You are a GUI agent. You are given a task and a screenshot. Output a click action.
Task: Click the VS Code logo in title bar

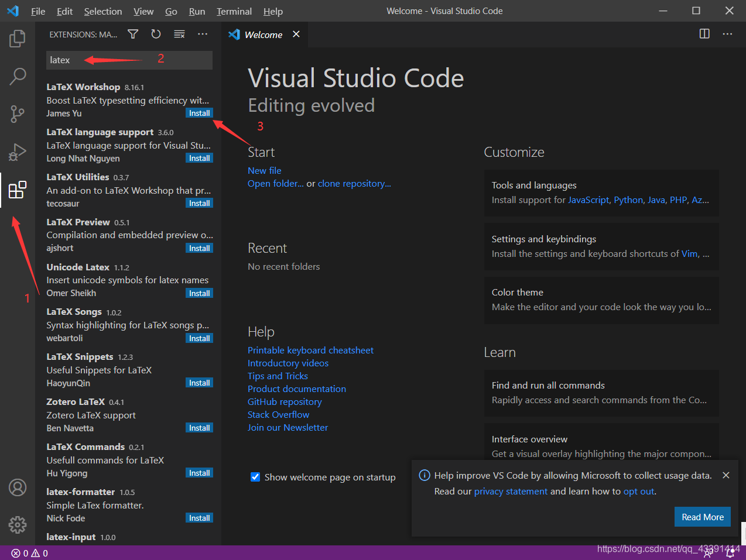pyautogui.click(x=12, y=11)
